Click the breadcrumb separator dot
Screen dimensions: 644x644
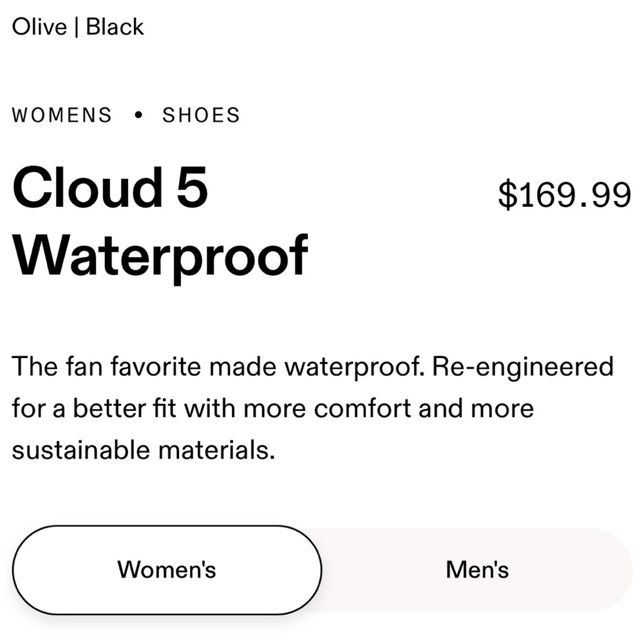[137, 116]
